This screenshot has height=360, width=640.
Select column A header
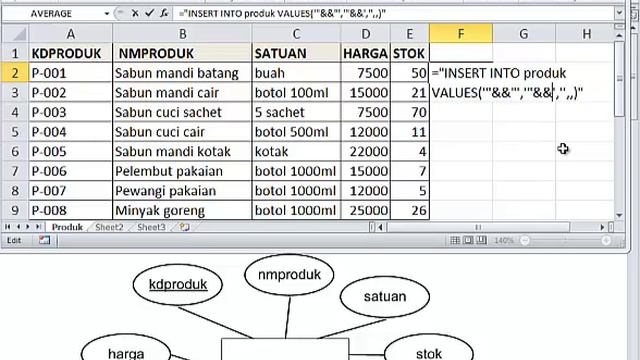(x=71, y=33)
